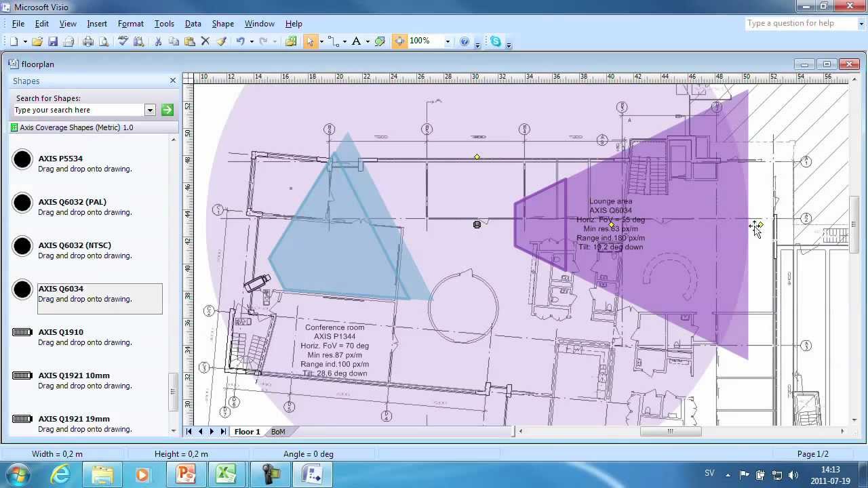This screenshot has width=868, height=488.
Task: Open the Windows Start menu
Action: 17,474
